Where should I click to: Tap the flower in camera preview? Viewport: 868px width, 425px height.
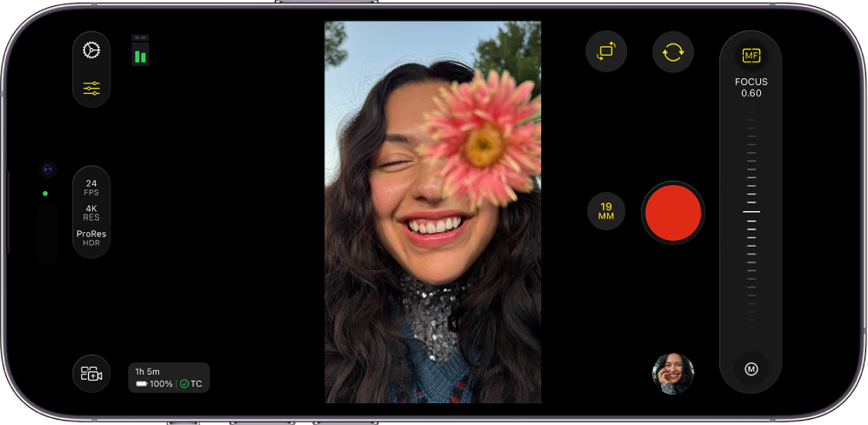(x=480, y=143)
